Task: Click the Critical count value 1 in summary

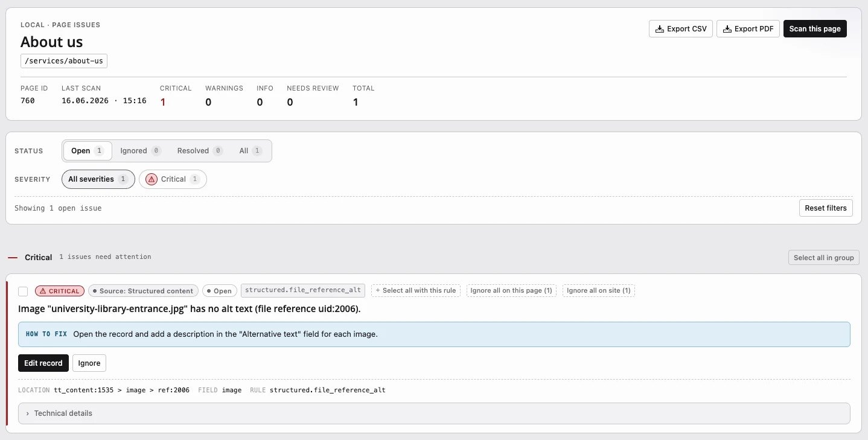Action: (163, 102)
